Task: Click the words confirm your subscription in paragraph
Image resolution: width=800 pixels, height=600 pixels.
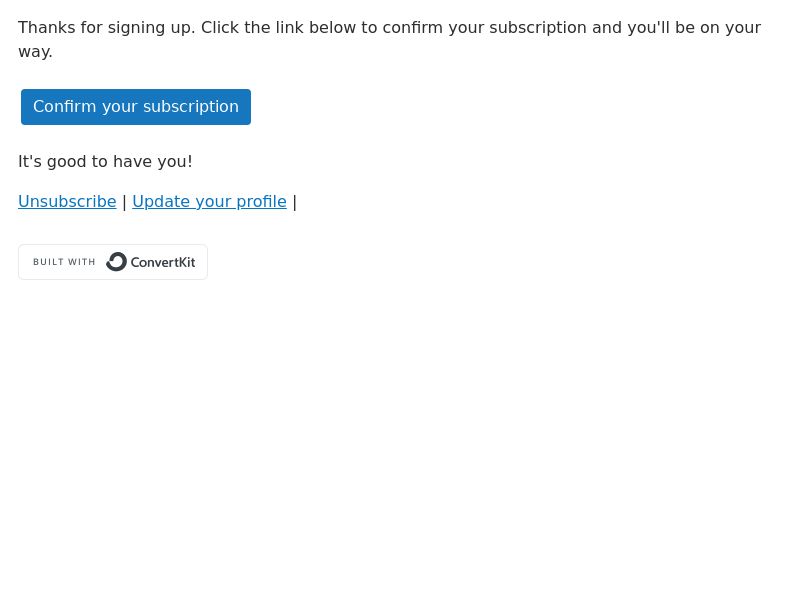Action: (x=485, y=28)
